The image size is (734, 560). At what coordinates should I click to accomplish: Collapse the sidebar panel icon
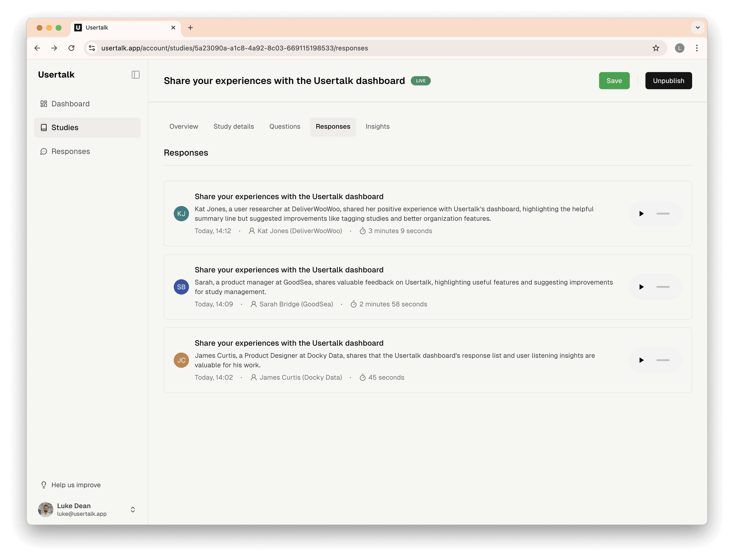click(x=135, y=75)
